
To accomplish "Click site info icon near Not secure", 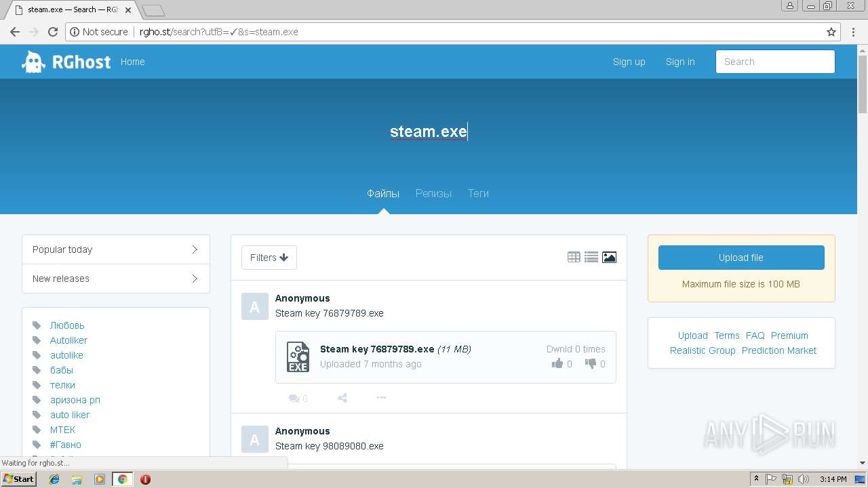I will 74,32.
